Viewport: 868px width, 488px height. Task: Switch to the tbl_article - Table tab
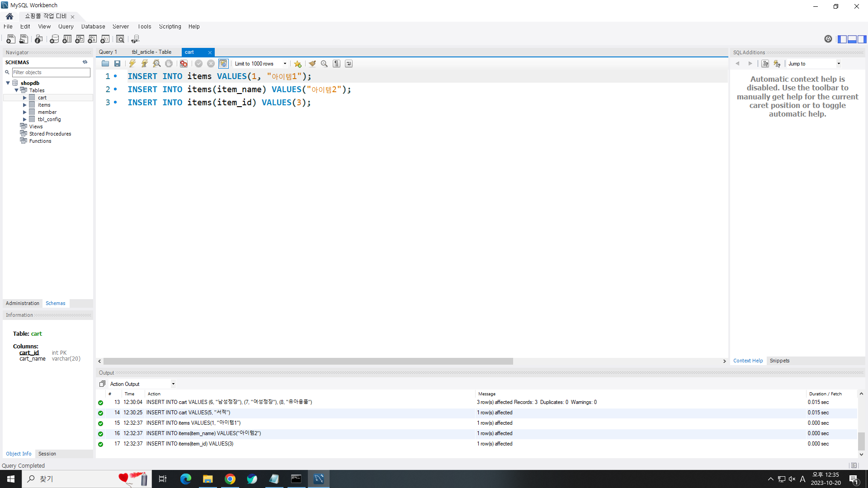pos(151,52)
